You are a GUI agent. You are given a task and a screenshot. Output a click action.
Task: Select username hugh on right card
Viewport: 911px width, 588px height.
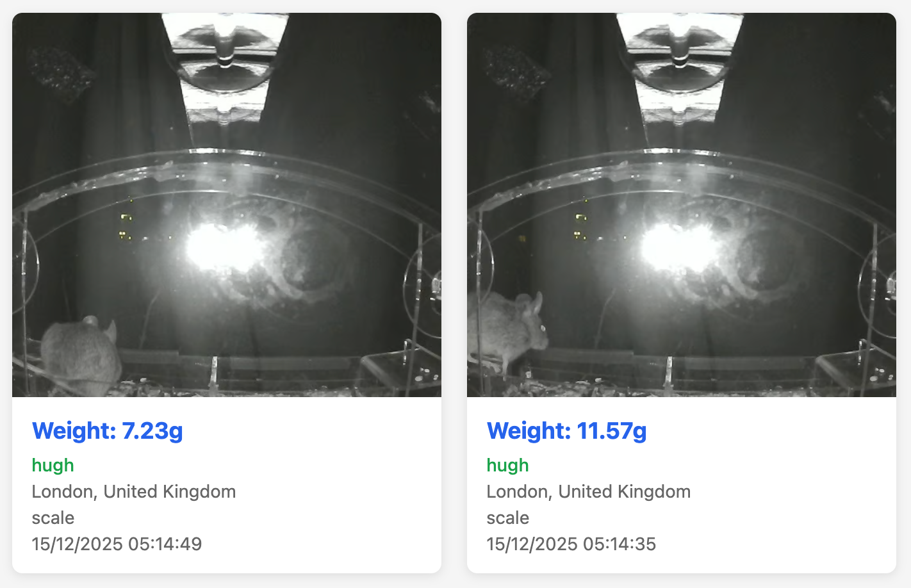click(x=508, y=465)
